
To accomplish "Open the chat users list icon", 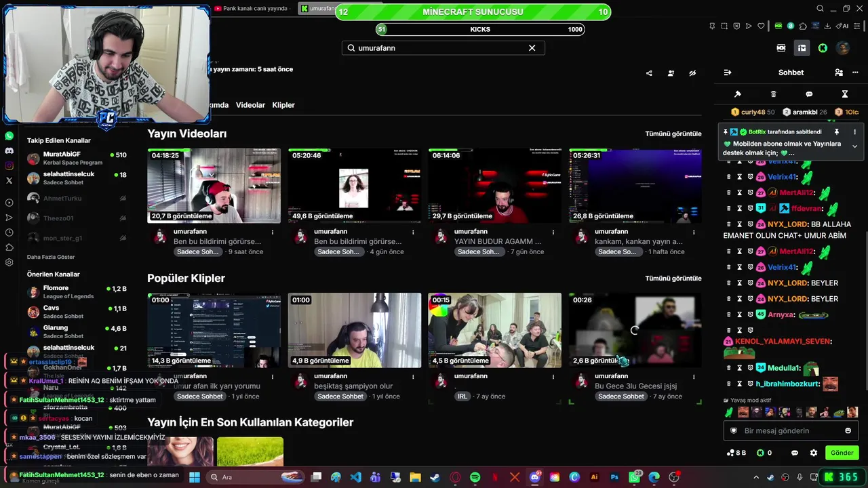I will (x=839, y=73).
